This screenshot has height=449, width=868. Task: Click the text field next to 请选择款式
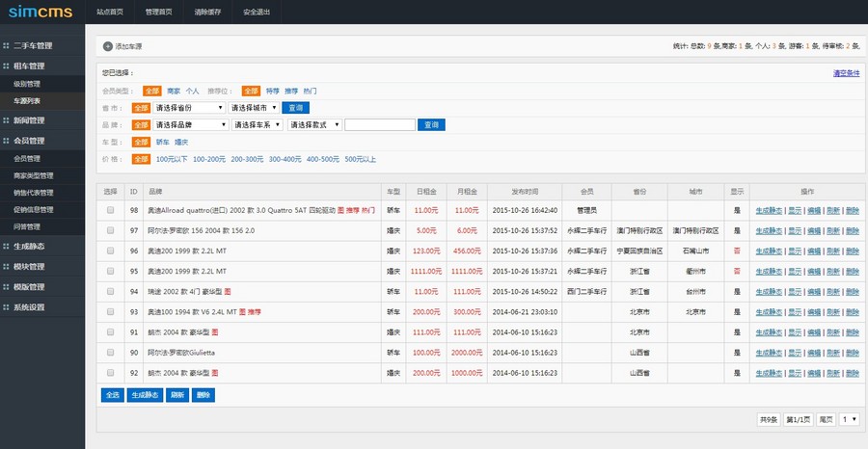coord(379,125)
